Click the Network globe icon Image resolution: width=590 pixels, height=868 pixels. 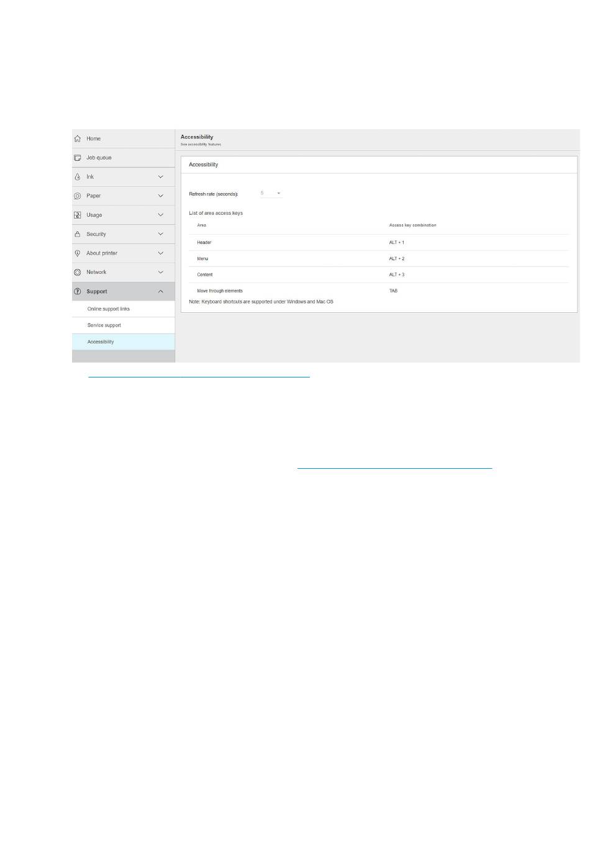(x=78, y=273)
